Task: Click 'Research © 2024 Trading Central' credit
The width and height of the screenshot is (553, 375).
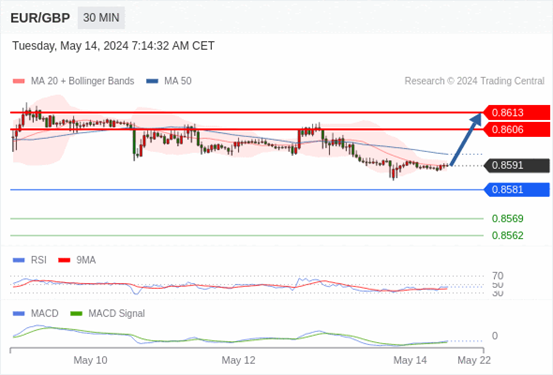Action: click(474, 81)
